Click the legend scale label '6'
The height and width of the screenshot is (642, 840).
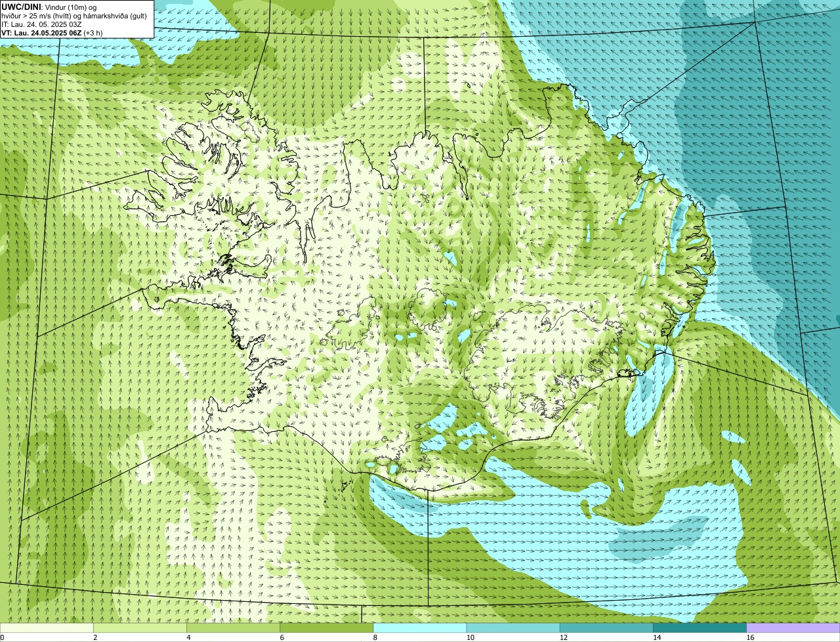tap(282, 637)
